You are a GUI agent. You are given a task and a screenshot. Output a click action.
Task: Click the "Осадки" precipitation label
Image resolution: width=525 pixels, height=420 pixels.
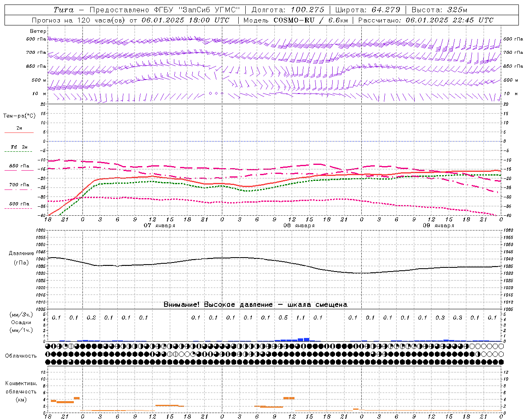(21, 322)
